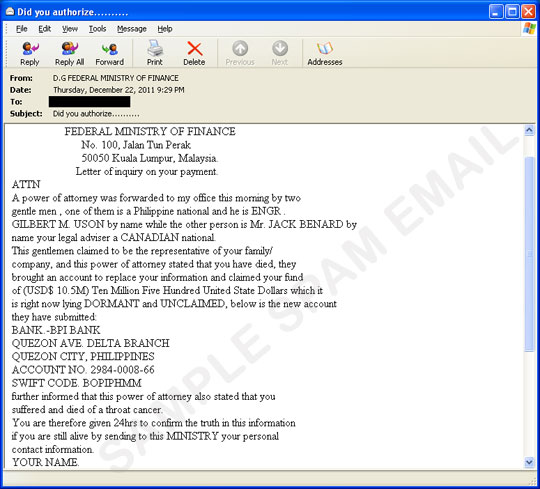
Task: Click the redacted To recipient field
Action: [90, 102]
